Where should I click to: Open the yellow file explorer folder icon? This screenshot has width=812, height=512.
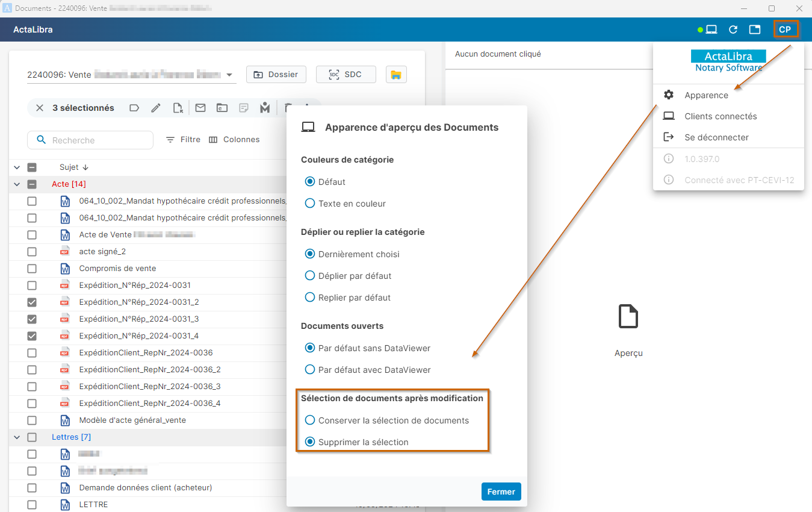(396, 75)
